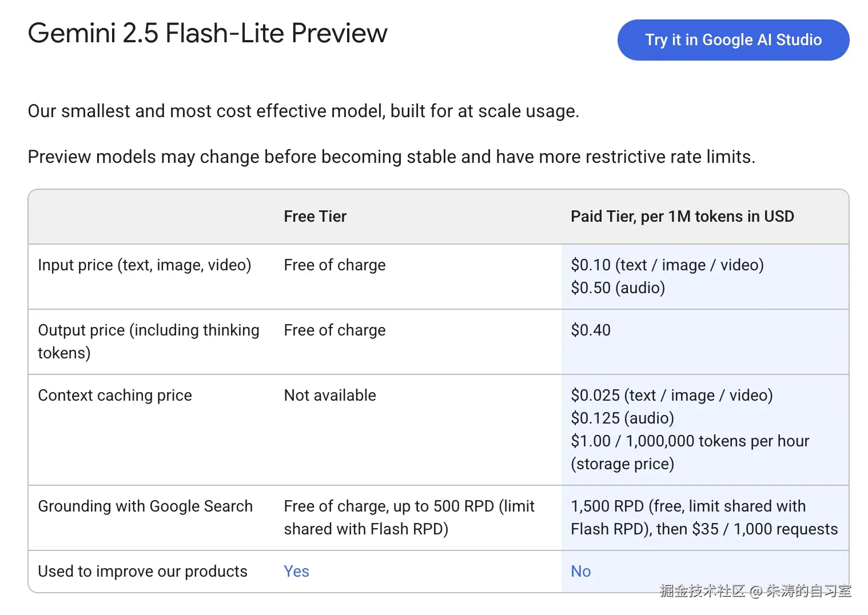Select the Input price row label

coord(145,265)
